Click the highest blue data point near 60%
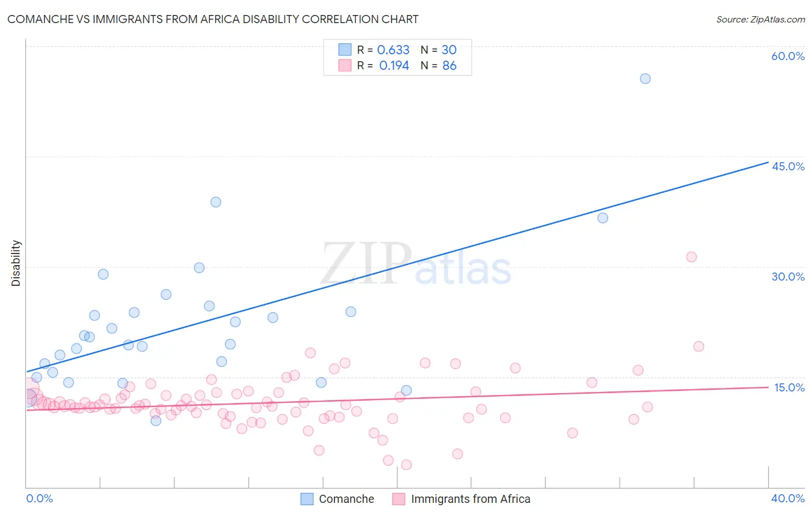 tap(645, 79)
